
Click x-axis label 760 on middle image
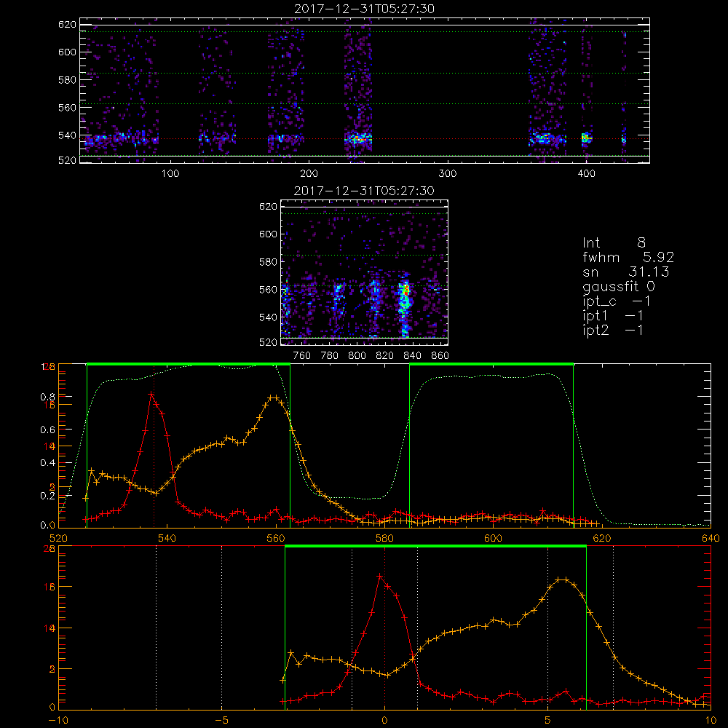pyautogui.click(x=302, y=356)
